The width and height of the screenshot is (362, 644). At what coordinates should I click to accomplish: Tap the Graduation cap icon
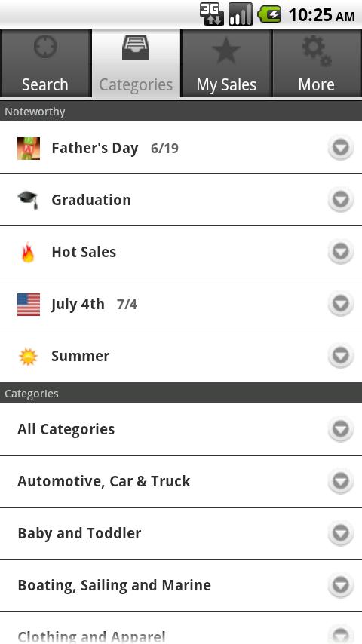tap(29, 200)
